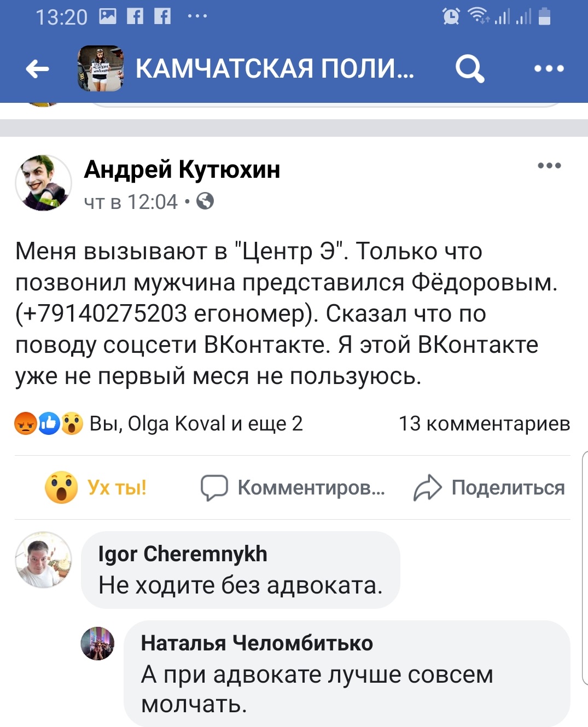
Task: Open the group options three-dot menu
Action: (549, 69)
